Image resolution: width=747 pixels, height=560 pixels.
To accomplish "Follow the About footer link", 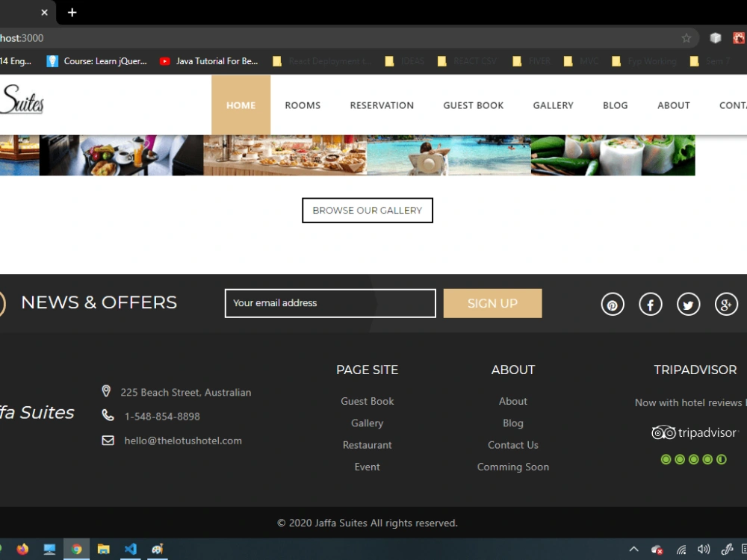I will click(x=513, y=401).
